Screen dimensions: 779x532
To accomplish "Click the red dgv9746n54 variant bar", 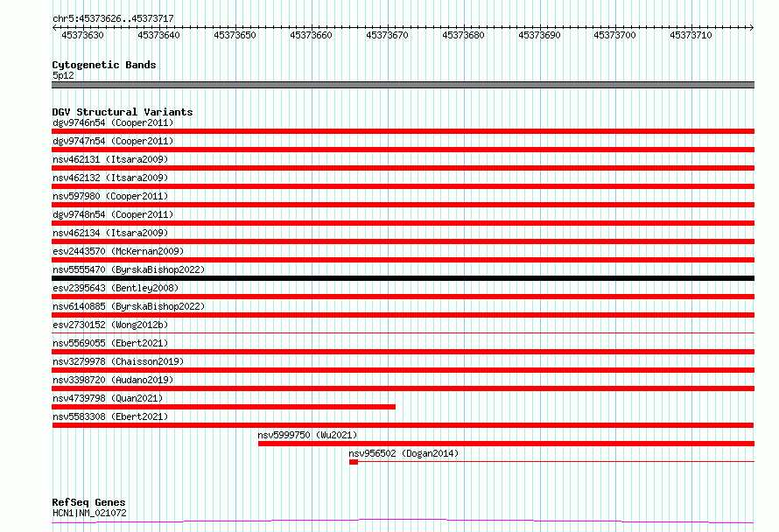I will click(x=403, y=131).
